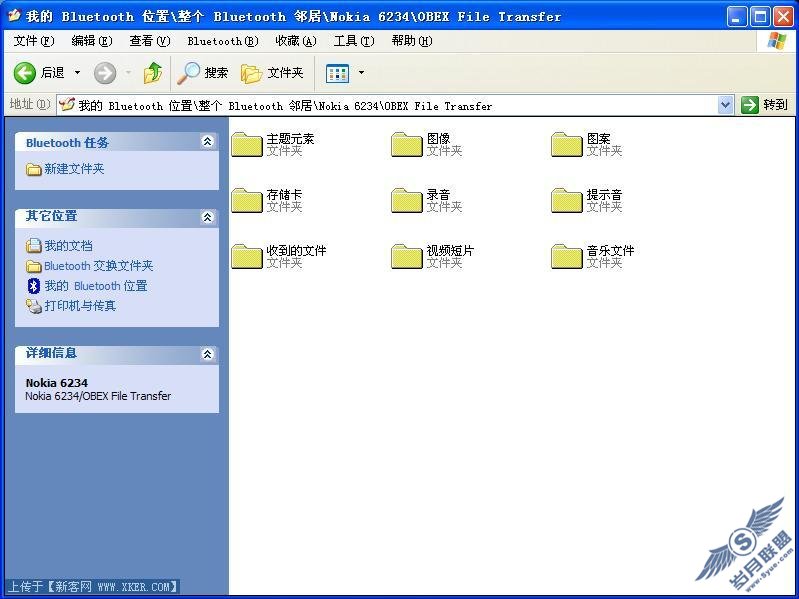This screenshot has height=599, width=799.
Task: Click Nokia 6234/OBEX File Transfer details text
Action: [x=98, y=396]
